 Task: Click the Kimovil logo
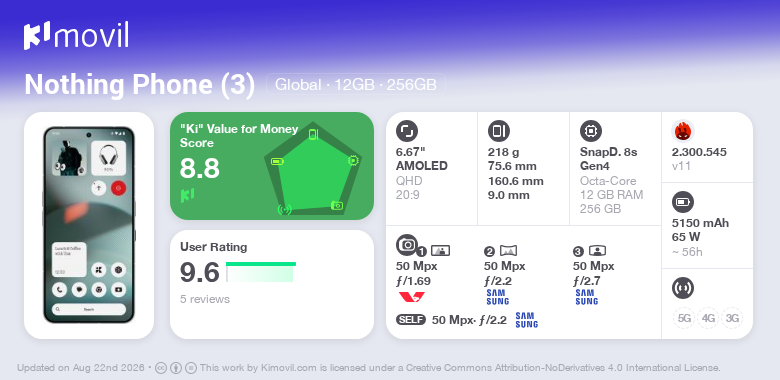click(76, 36)
